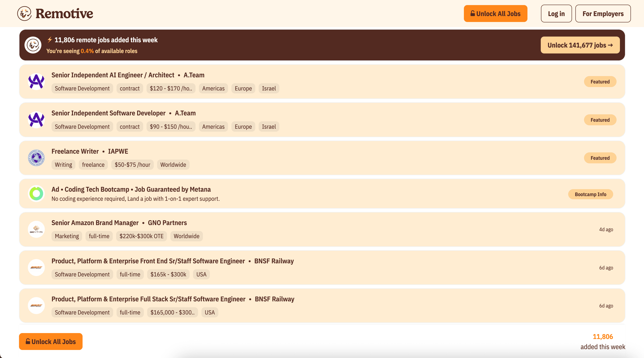Click the bottom-left "Unlock All Jobs" button
The image size is (644, 358).
pos(50,342)
